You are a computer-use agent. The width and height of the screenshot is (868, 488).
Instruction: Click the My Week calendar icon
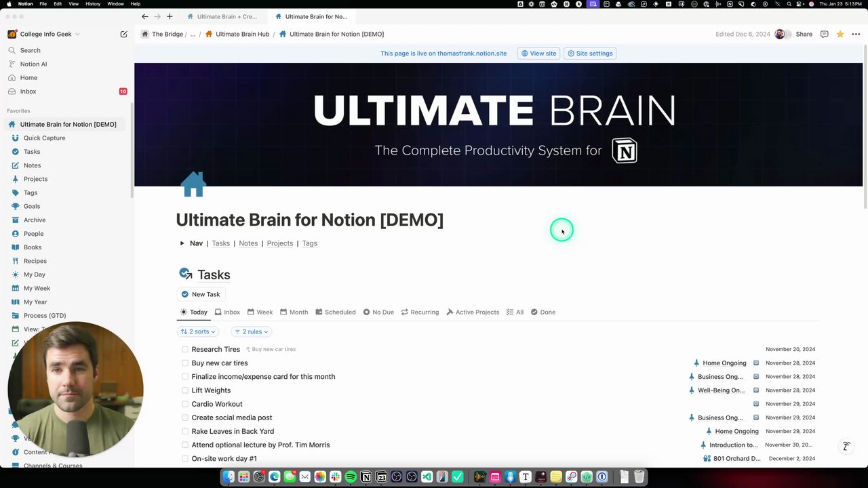pos(16,288)
